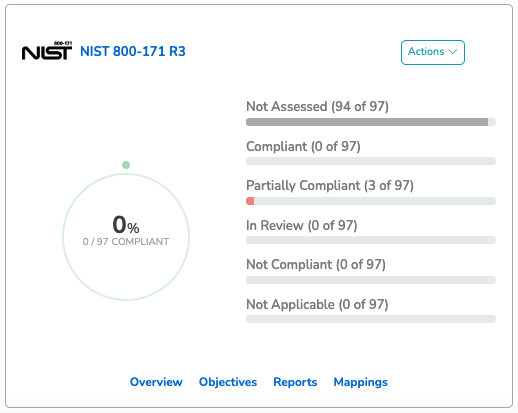518x413 pixels.
Task: Open the Mappings link
Action: (361, 382)
